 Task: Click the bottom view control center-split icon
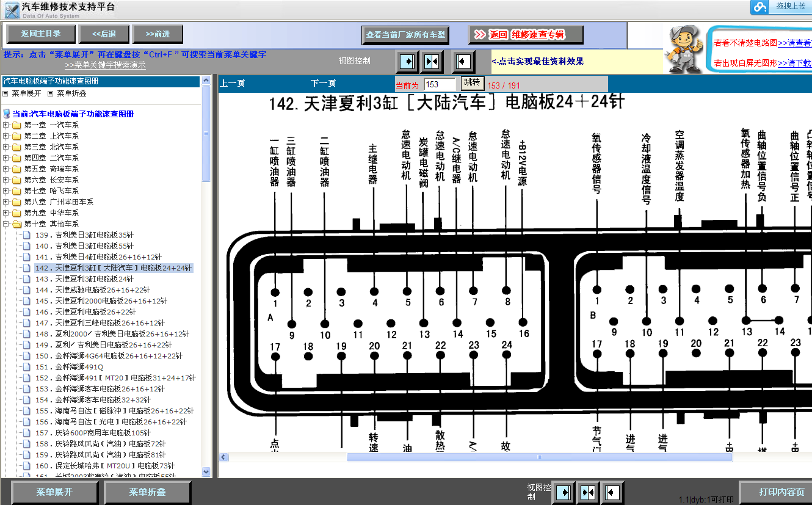[588, 492]
